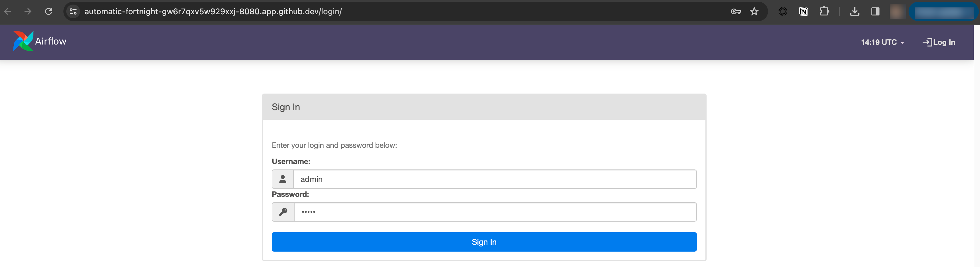Click the blue Sign In button
The image size is (980, 267).
click(x=484, y=242)
